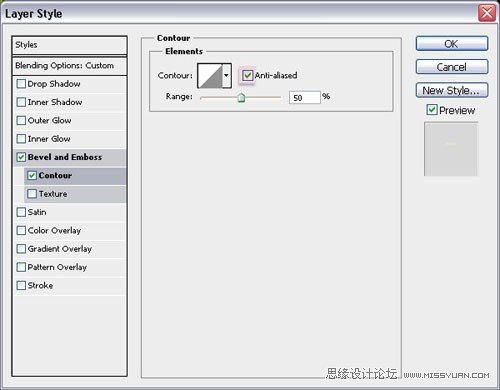
Task: Click the style preview swatch thumbnail
Action: click(x=451, y=149)
